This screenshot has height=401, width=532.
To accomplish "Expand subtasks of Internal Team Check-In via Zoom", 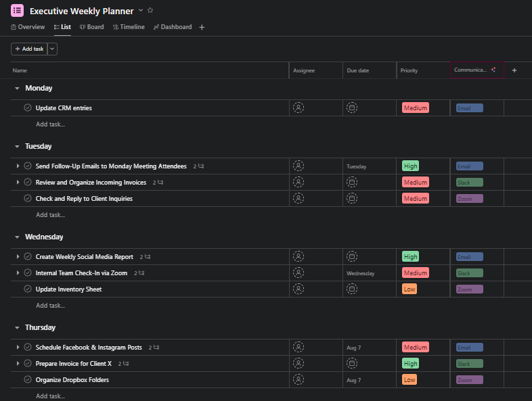I will (x=18, y=273).
